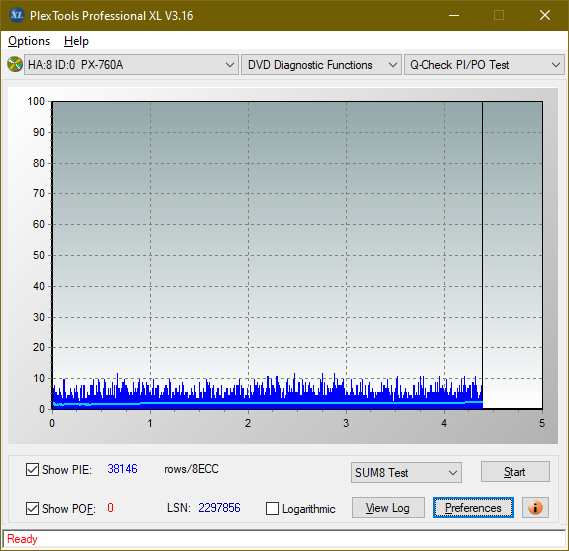Open the Q-Check PI/PO Test dropdown
This screenshot has height=551, width=569.
[x=484, y=65]
